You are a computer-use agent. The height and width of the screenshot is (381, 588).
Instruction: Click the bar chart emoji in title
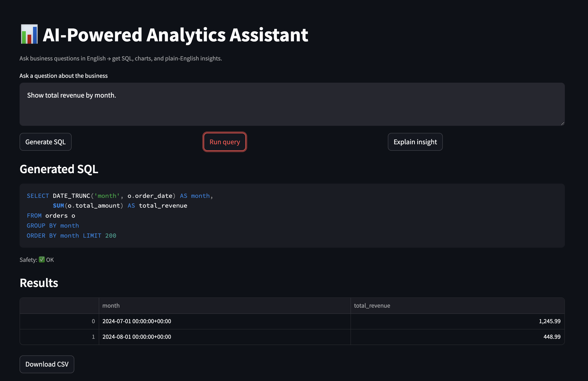click(x=29, y=34)
